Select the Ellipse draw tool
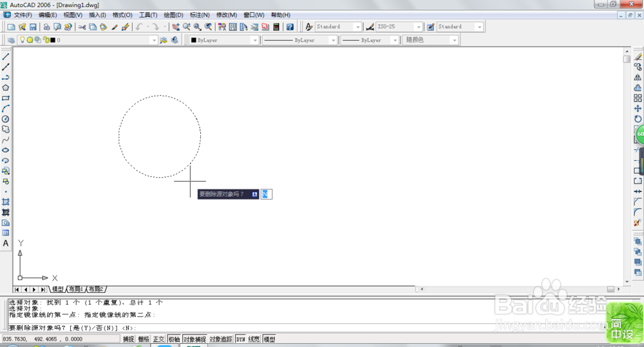Image resolution: width=644 pixels, height=347 pixels. pos(6,150)
